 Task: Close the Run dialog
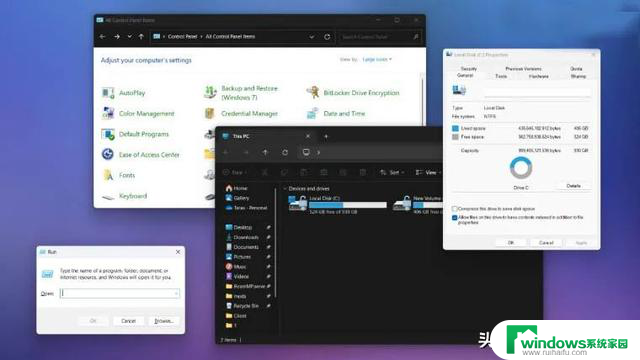point(178,252)
